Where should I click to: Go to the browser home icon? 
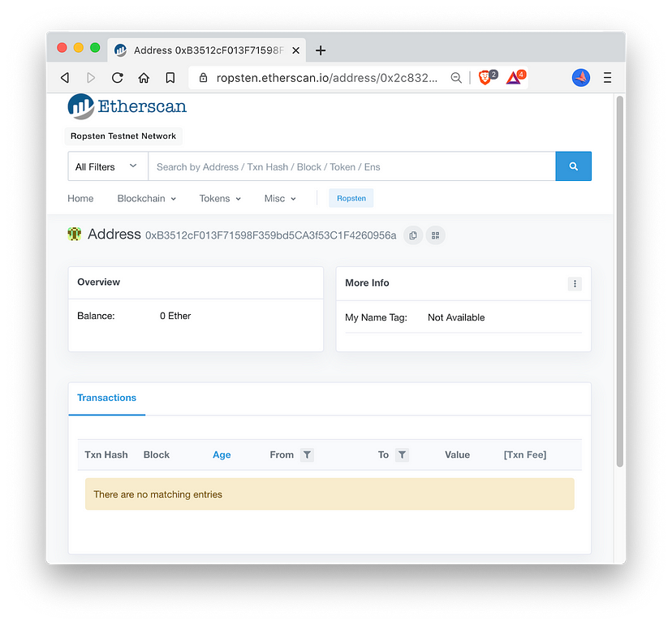click(144, 78)
